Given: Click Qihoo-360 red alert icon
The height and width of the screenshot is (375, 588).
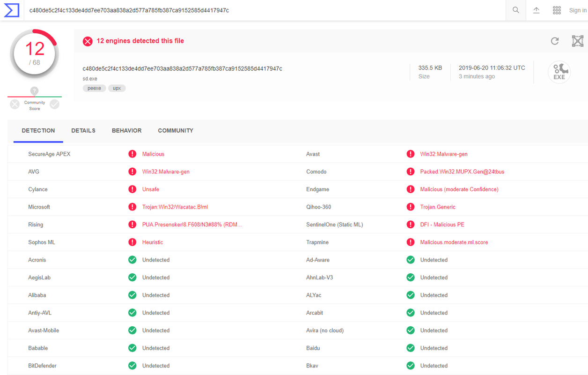Looking at the screenshot, I should [411, 207].
